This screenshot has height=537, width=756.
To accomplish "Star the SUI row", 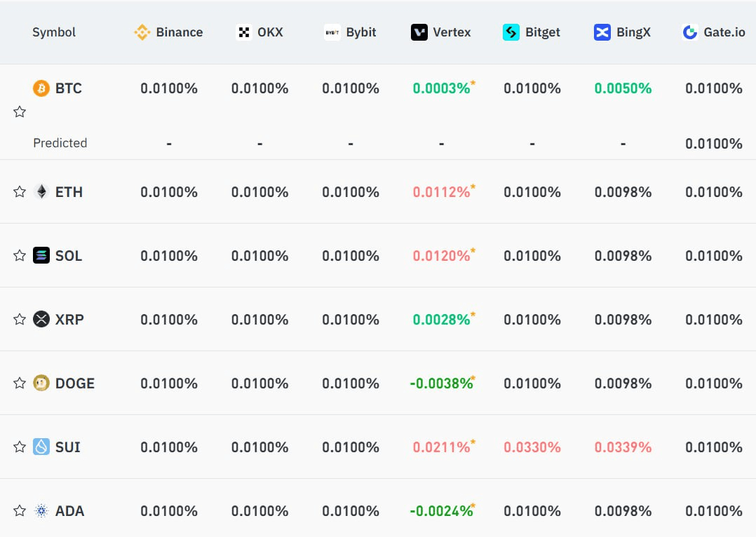I will 20,447.
